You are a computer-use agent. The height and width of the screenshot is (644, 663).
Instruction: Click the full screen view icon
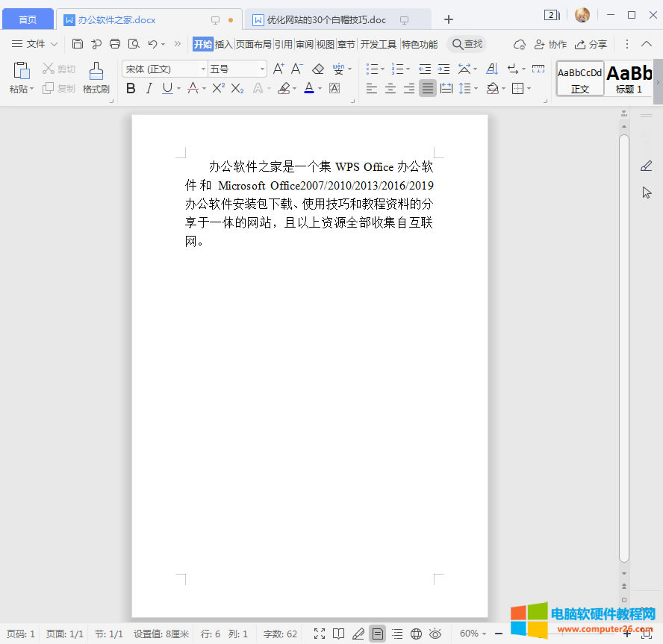[320, 633]
